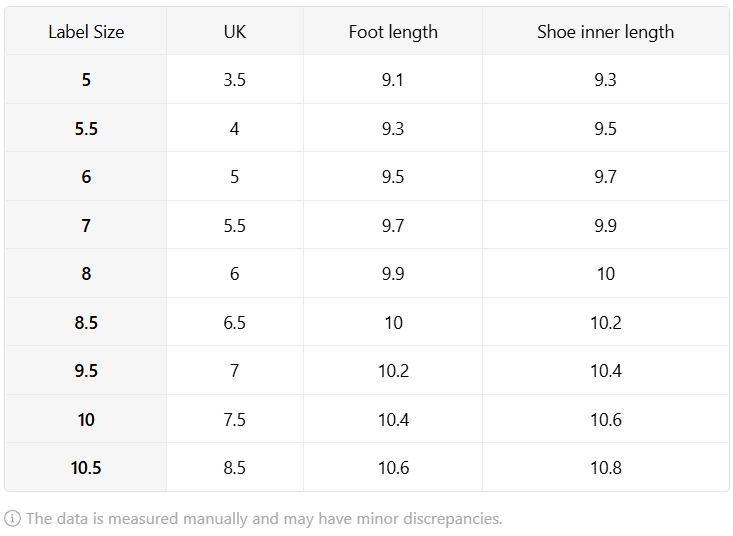This screenshot has height=536, width=733.
Task: Click foot length 9.7 cell
Action: (393, 225)
